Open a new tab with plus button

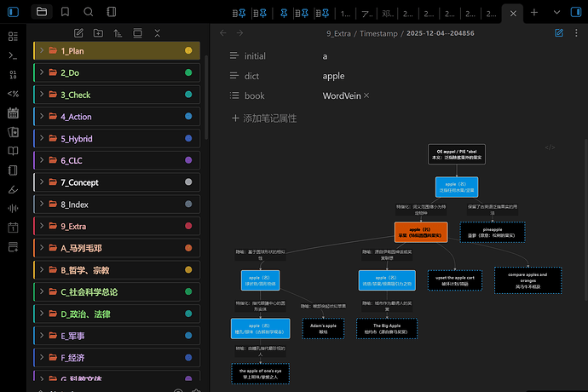[x=534, y=12]
